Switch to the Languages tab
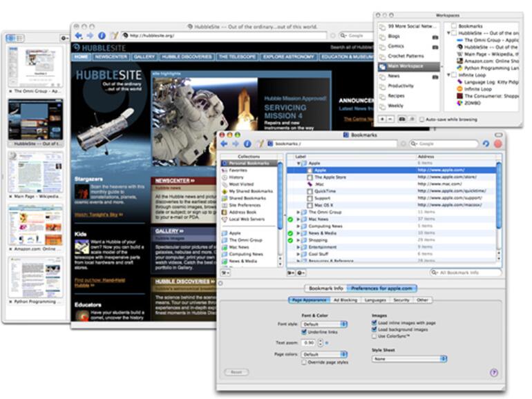The width and height of the screenshot is (532, 399). [x=375, y=300]
